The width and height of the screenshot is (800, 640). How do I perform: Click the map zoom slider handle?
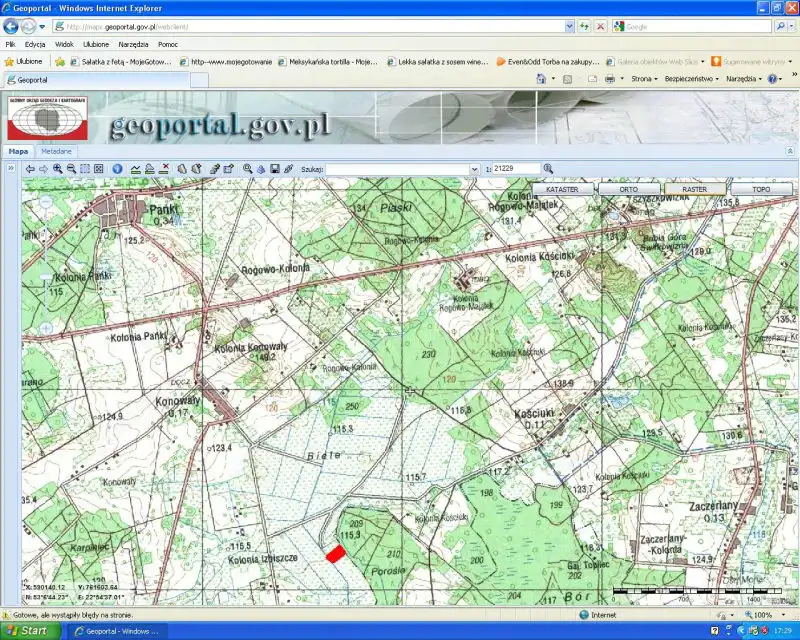[x=46, y=277]
